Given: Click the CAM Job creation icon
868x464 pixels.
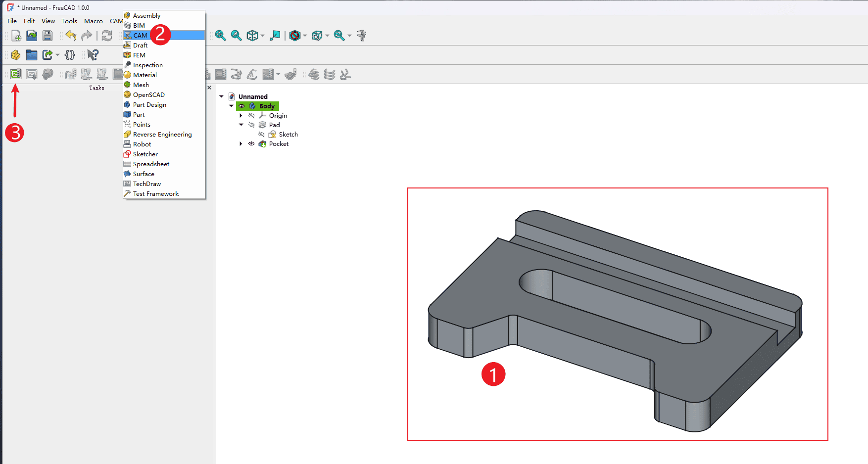Looking at the screenshot, I should 16,74.
